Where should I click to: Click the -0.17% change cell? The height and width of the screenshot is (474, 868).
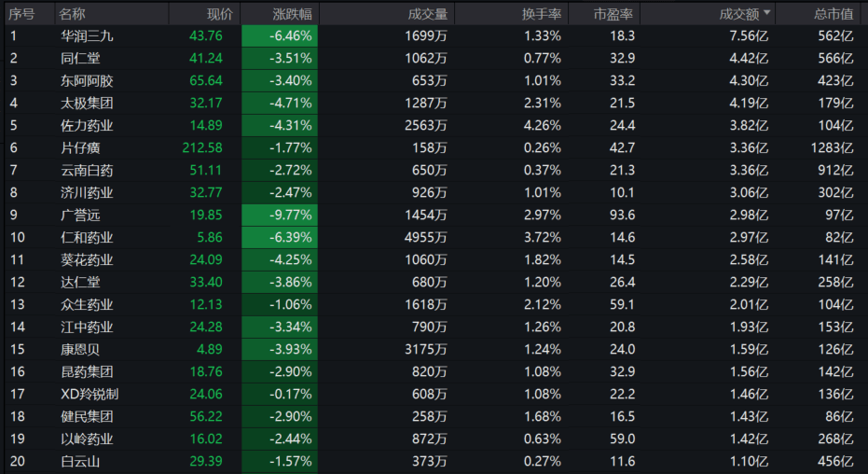[280, 394]
